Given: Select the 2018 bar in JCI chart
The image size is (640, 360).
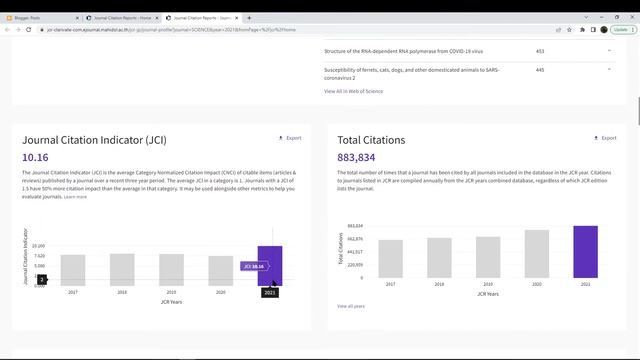Looking at the screenshot, I should (122, 270).
